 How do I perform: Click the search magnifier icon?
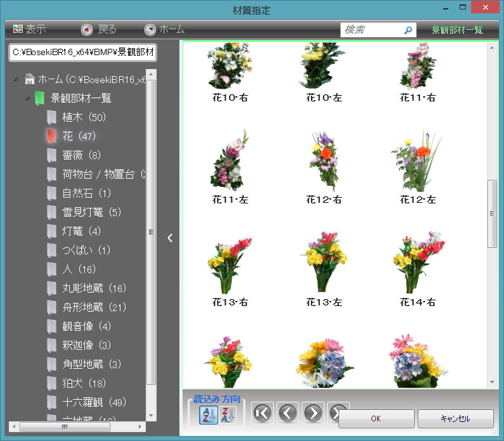(408, 30)
